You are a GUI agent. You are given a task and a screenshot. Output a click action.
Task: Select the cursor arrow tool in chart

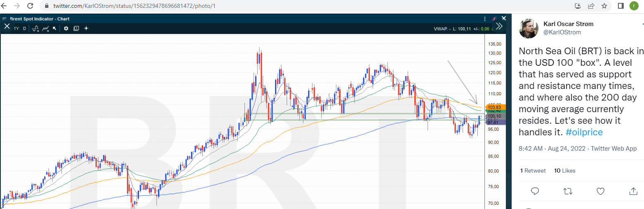pos(55,29)
